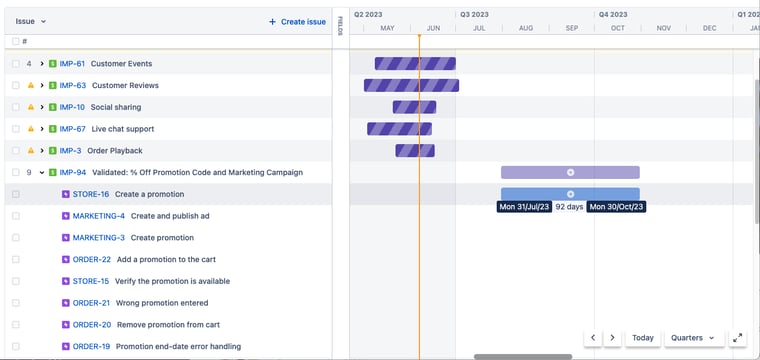Click the ORDER-19 epic type icon
Screen dimensions: 760x360
[66, 347]
